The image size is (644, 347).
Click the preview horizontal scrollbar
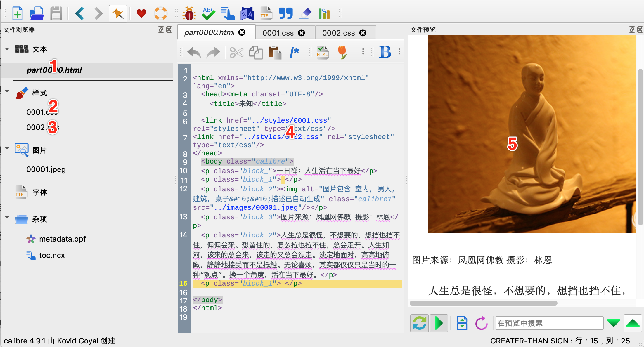(483, 303)
